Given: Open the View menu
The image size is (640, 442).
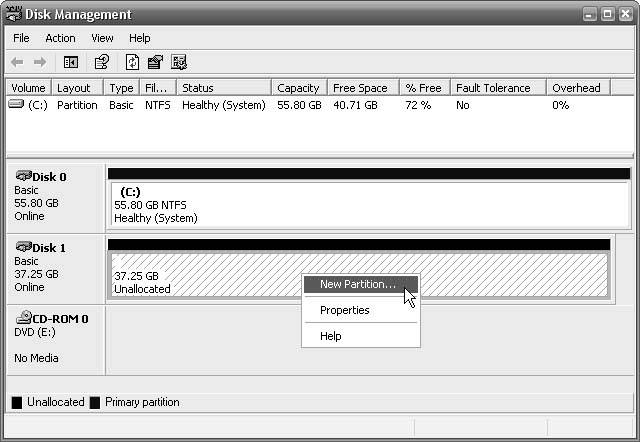Looking at the screenshot, I should click(102, 38).
